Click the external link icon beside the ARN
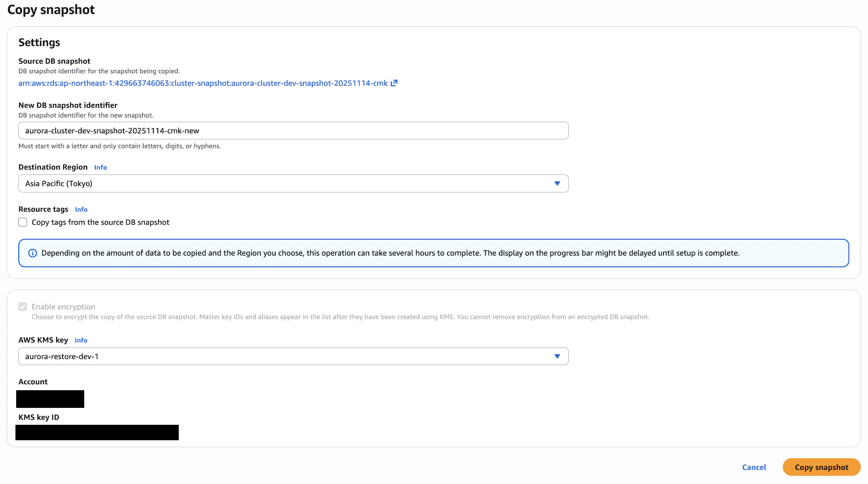This screenshot has width=868, height=484. 394,83
